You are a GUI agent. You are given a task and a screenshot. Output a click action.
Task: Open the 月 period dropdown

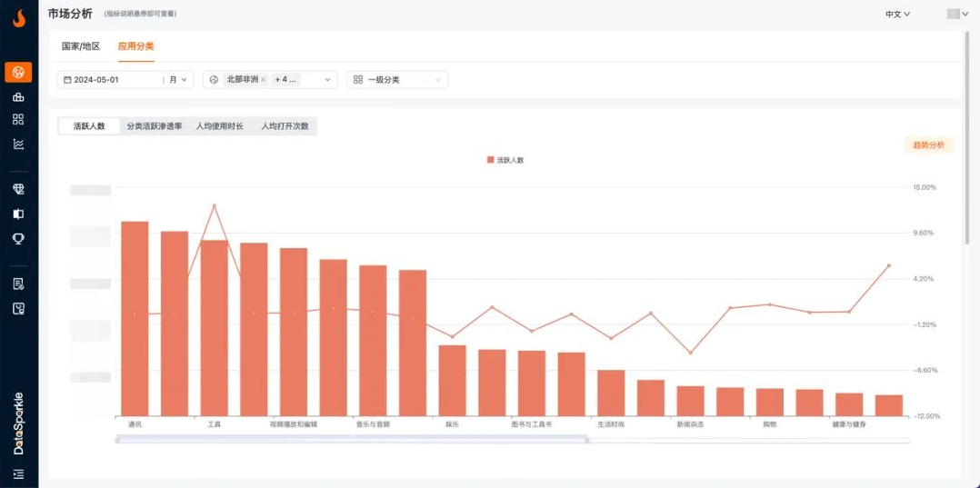tap(179, 80)
